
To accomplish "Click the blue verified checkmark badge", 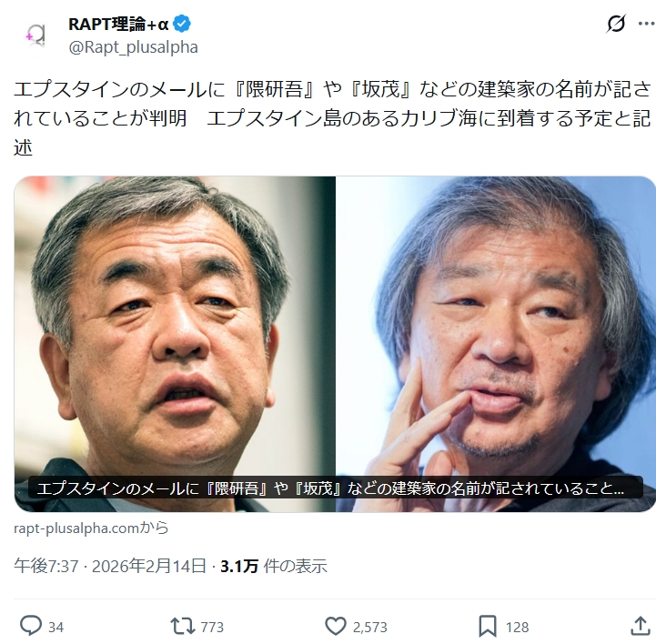I will click(x=182, y=24).
